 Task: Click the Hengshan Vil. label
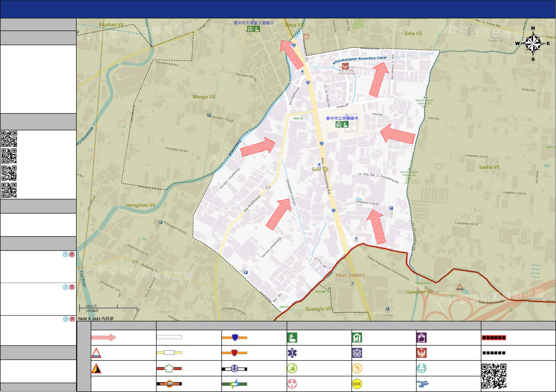pyautogui.click(x=141, y=205)
